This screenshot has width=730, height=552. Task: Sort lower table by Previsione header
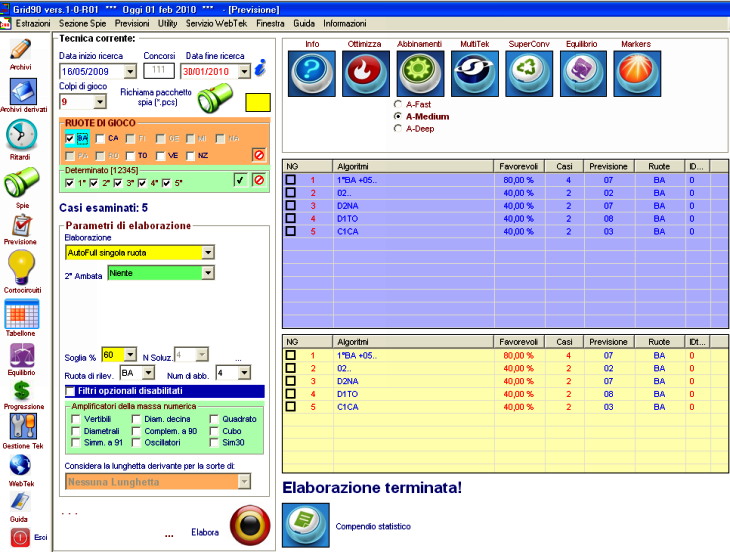click(608, 342)
